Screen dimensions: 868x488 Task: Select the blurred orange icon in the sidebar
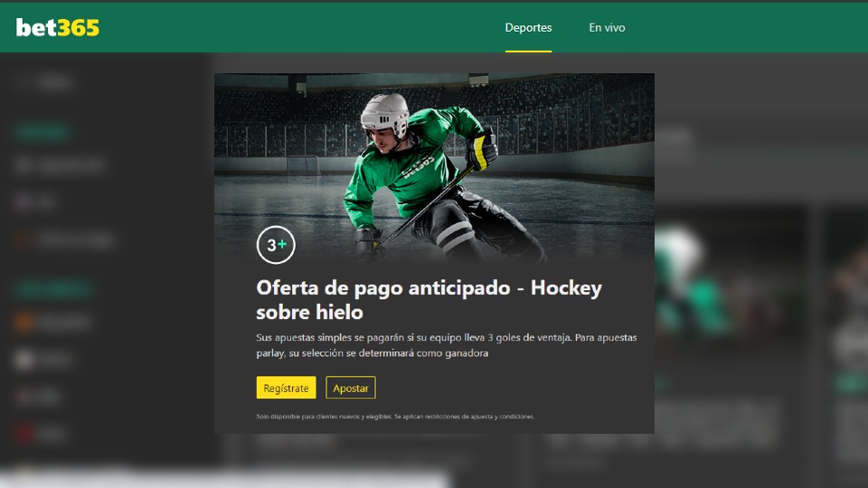click(x=25, y=322)
